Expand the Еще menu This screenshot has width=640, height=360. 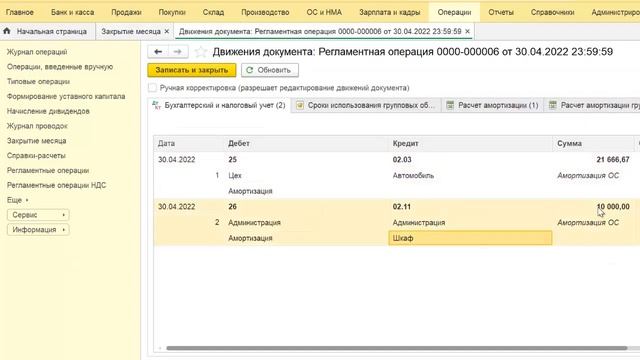point(18,200)
